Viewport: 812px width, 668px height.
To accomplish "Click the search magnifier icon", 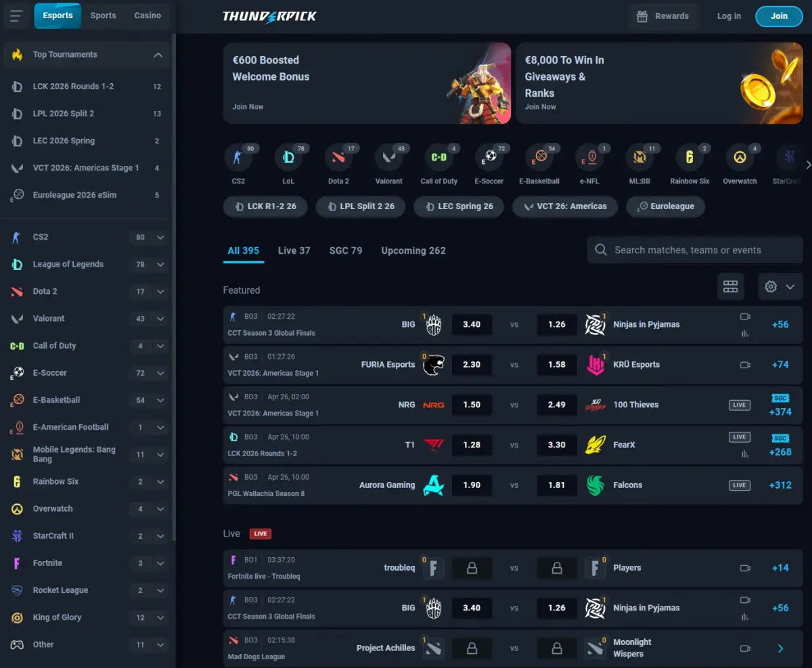I will (x=601, y=250).
